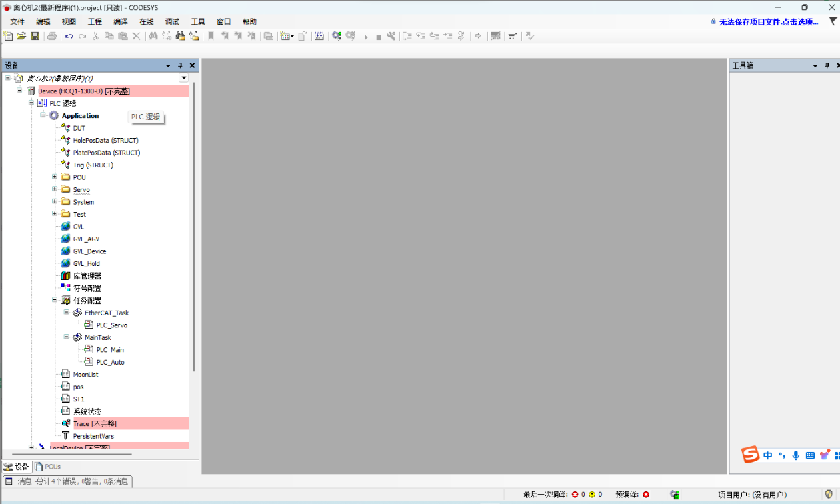Click the Print toolbar icon
Viewport: 840px width, 504px height.
(x=52, y=36)
